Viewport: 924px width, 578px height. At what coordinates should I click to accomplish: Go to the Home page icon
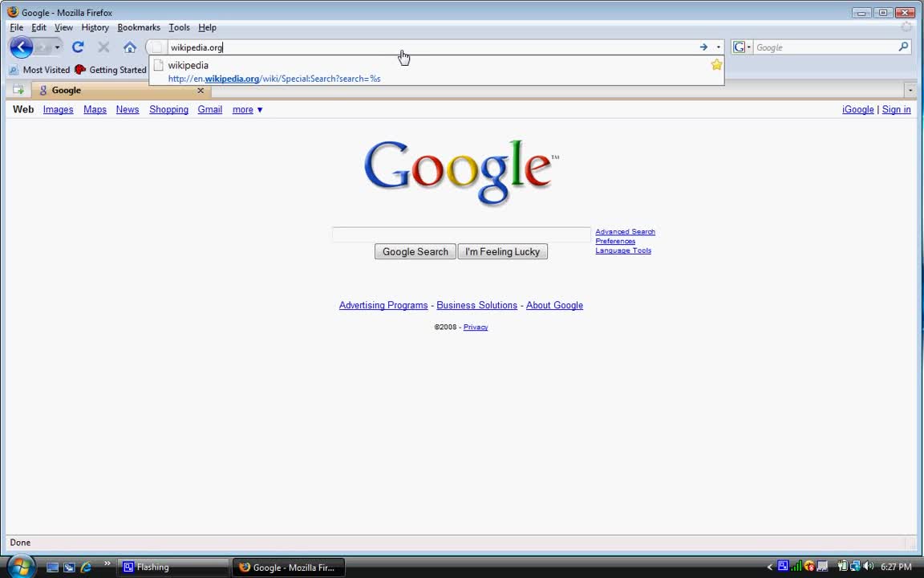130,47
